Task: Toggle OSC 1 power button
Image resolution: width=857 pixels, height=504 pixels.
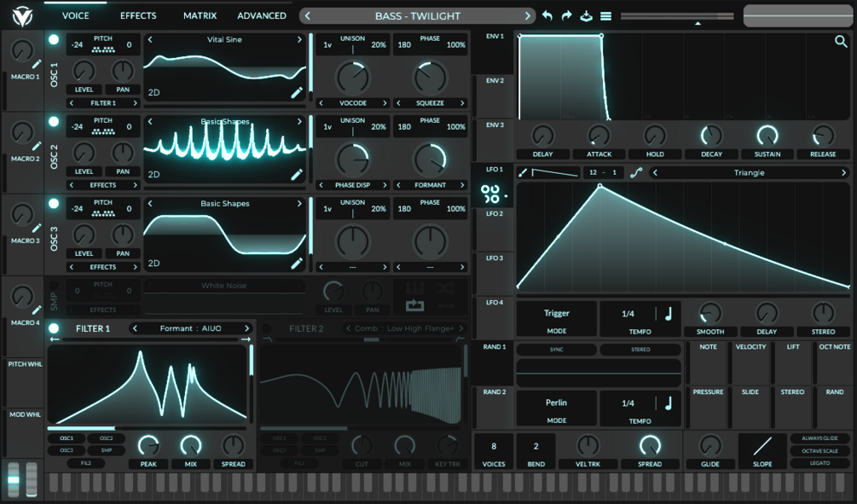Action: tap(54, 39)
